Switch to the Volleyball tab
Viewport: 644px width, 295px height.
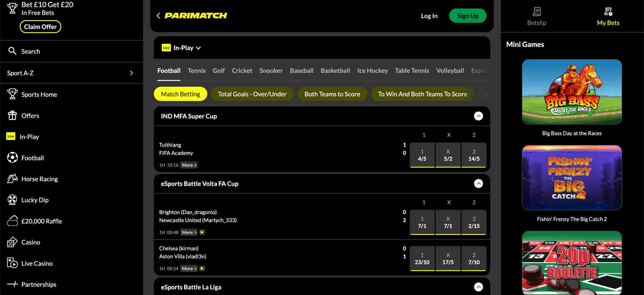point(450,71)
